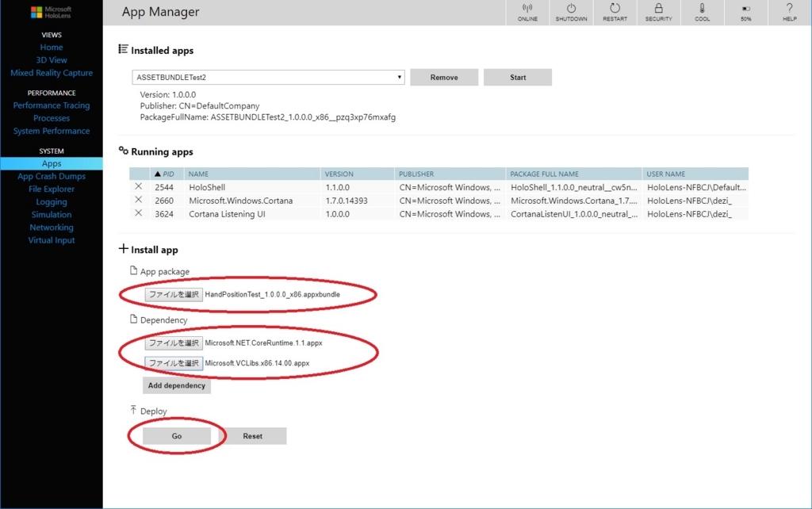Image resolution: width=812 pixels, height=509 pixels.
Task: Choose file for Microsoft.NET.CoreRuntime dependency
Action: pyautogui.click(x=174, y=343)
